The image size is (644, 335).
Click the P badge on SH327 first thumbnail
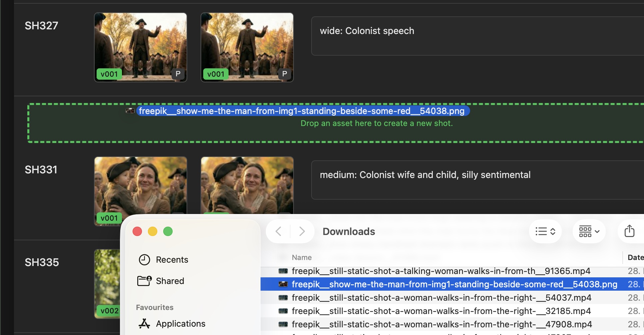[178, 74]
